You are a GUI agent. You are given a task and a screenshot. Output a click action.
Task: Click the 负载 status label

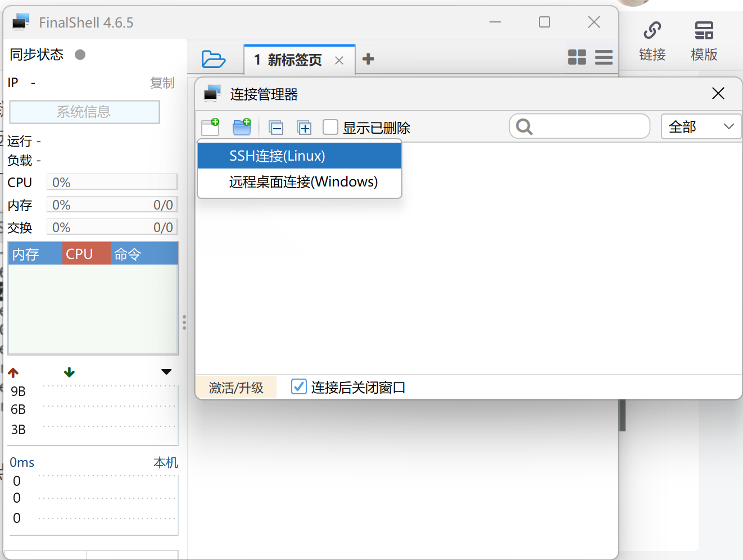click(20, 161)
